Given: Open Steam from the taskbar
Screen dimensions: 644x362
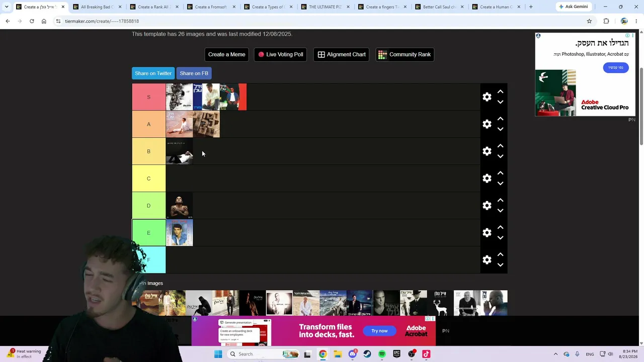Looking at the screenshot, I should click(367, 354).
